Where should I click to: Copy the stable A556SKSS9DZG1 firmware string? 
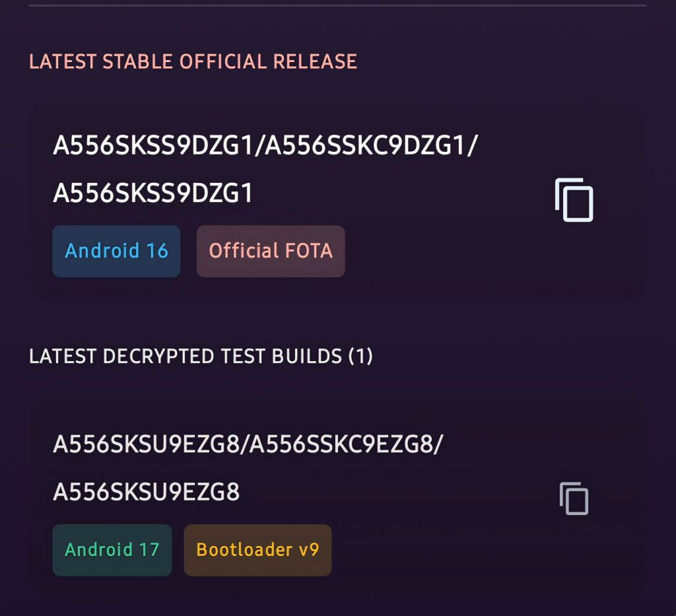[574, 199]
